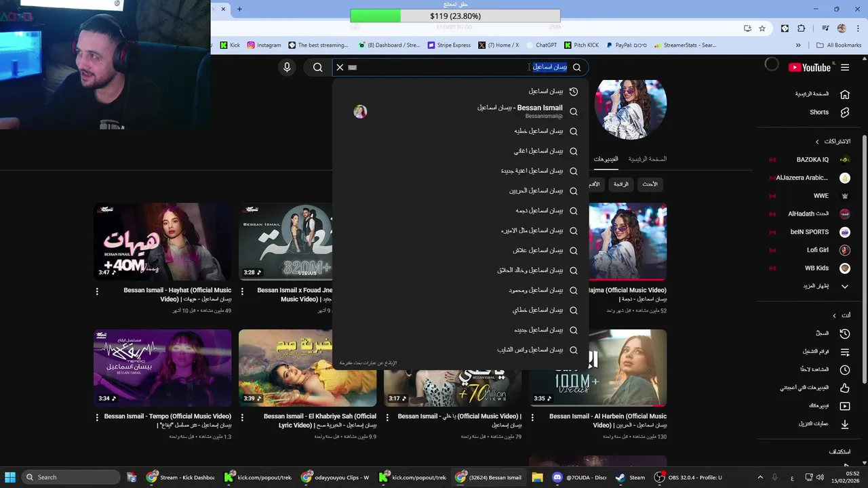Select suggestion بيسان اسماعيل مثل الاميره
The height and width of the screenshot is (488, 868).
460,230
